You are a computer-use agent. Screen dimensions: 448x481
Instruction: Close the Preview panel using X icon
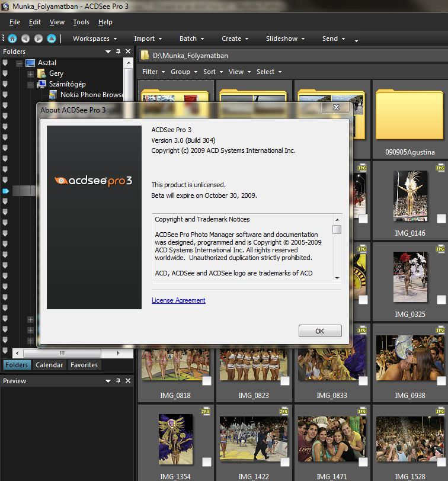coord(128,381)
